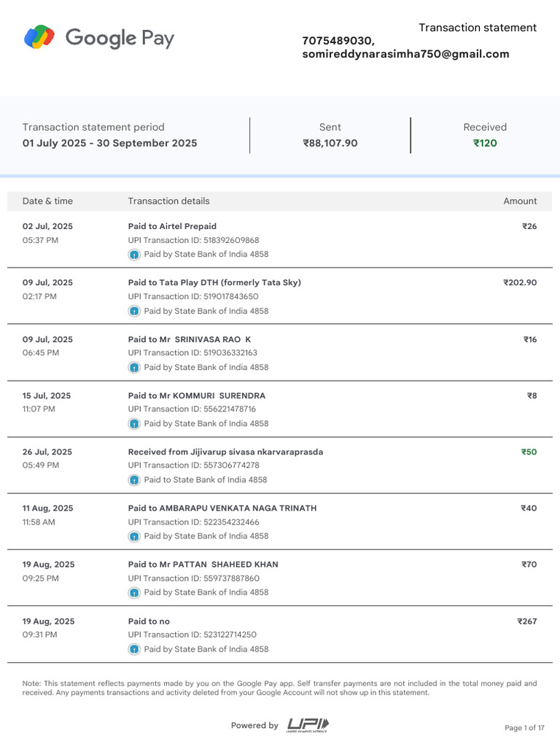Click the 'Amount' column header
560x747 pixels.
pyautogui.click(x=520, y=201)
